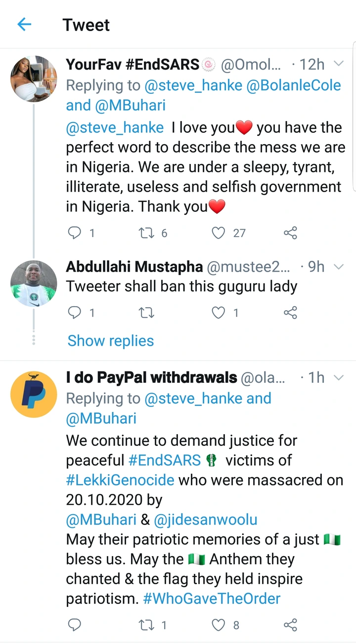Screen dimensions: 356x644
Task: Open the @jidesanwoolu mention
Action: [206, 520]
